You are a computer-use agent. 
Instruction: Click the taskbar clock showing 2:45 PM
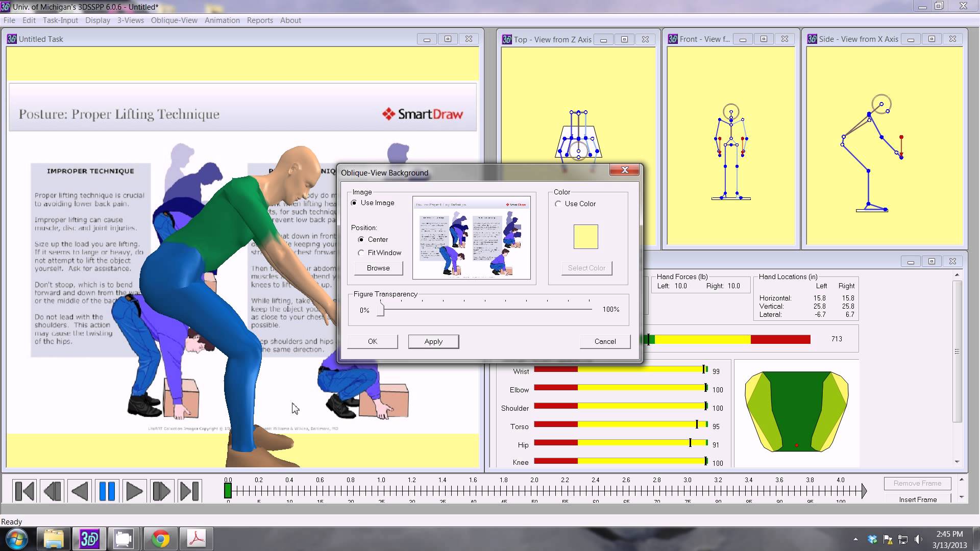(949, 534)
